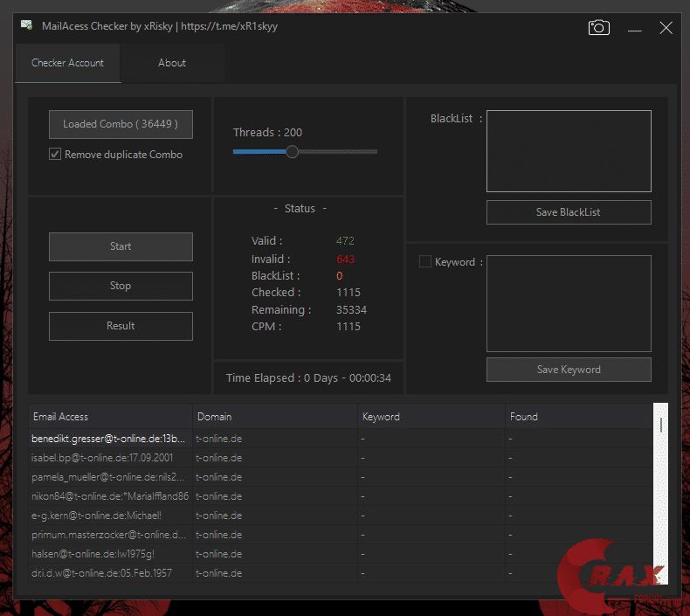The height and width of the screenshot is (616, 690).
Task: Close the MailAcess Checker window
Action: click(666, 28)
